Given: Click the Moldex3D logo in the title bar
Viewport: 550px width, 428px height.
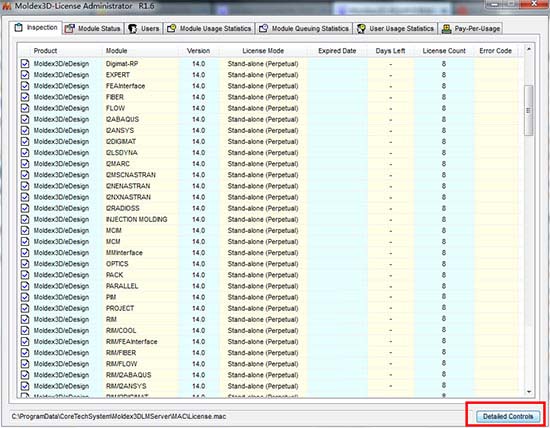Looking at the screenshot, I should pyautogui.click(x=6, y=6).
